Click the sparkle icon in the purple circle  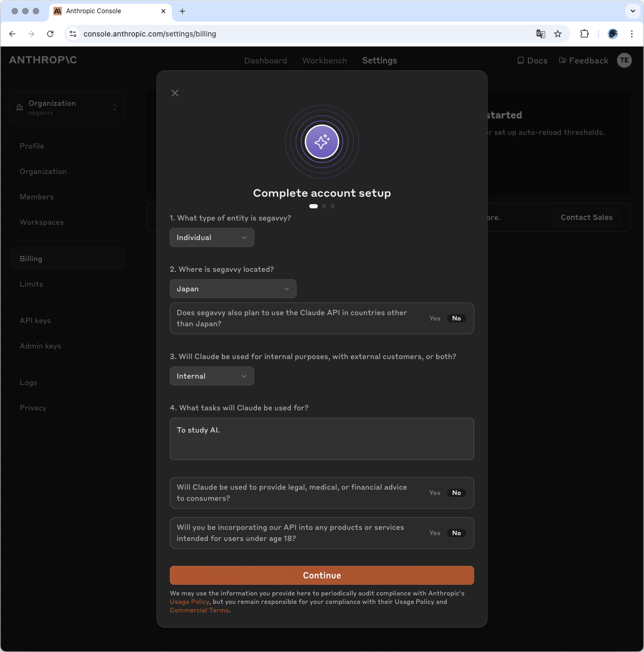[322, 142]
